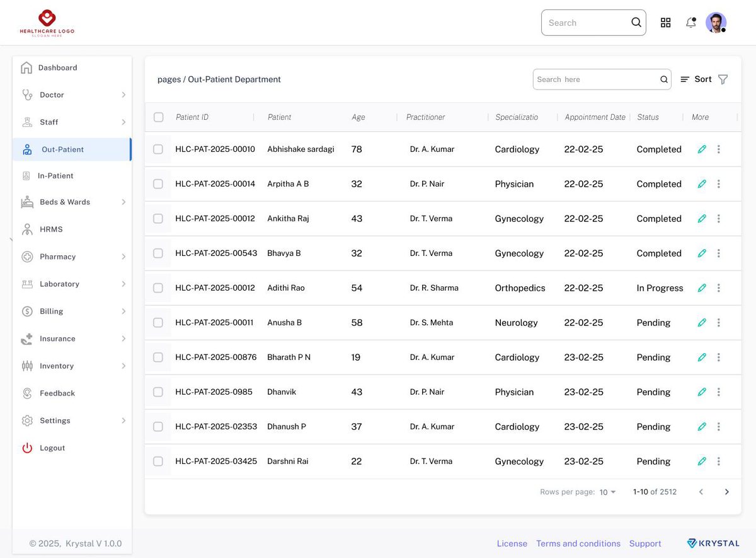The width and height of the screenshot is (756, 558).
Task: Click the 'Search here' table search field
Action: [x=602, y=79]
